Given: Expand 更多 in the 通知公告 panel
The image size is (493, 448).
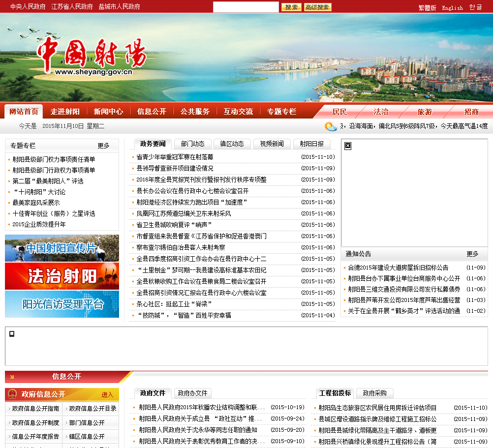Looking at the screenshot, I should pos(472,254).
